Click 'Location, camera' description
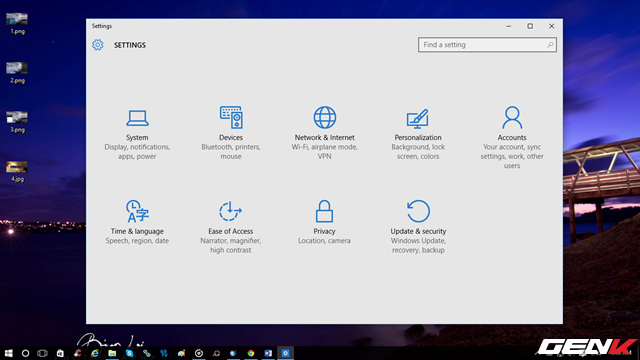Screen dimensions: 640x360 click(324, 241)
